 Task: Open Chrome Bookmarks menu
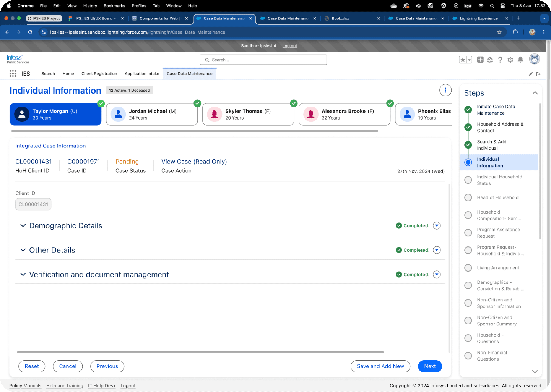click(114, 6)
